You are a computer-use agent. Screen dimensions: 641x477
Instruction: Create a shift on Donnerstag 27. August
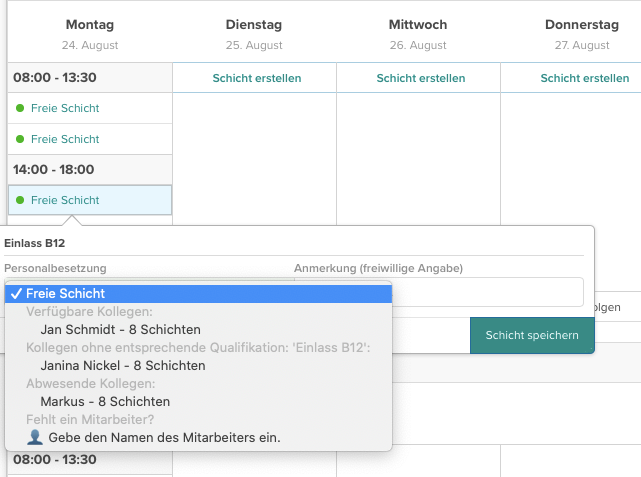click(585, 78)
